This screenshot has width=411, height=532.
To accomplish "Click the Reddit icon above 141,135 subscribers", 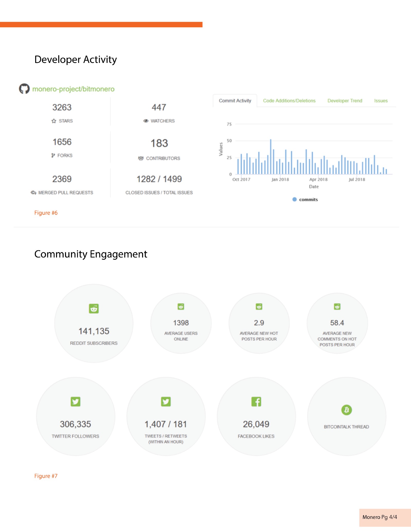I will coord(94,308).
